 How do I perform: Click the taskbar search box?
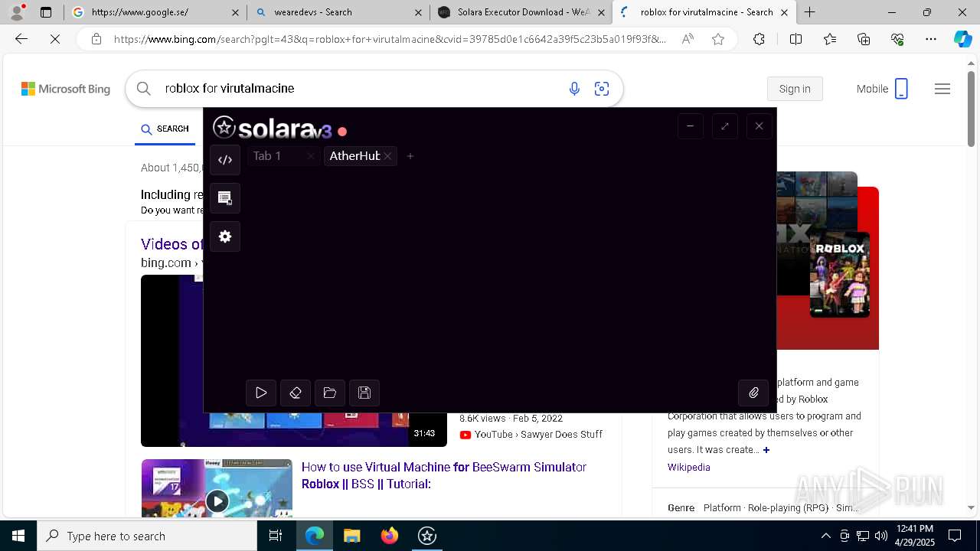coord(147,536)
